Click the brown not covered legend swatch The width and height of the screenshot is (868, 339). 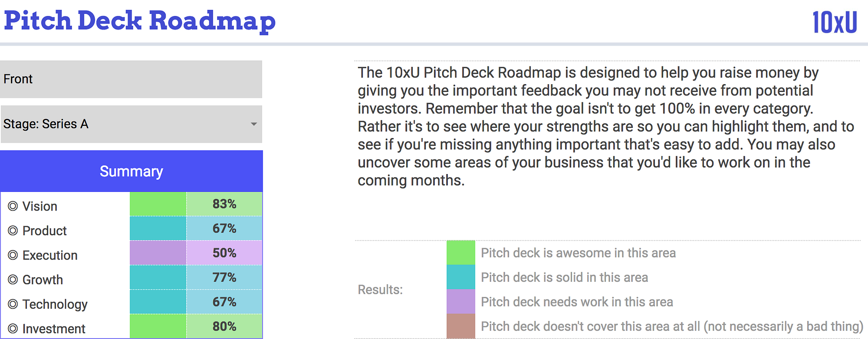(x=460, y=326)
